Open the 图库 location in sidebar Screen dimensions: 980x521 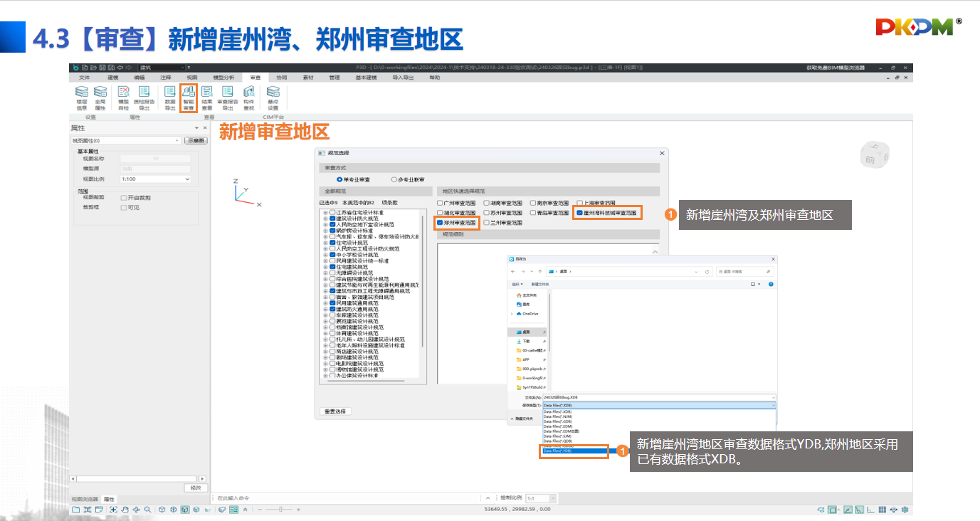pyautogui.click(x=524, y=304)
